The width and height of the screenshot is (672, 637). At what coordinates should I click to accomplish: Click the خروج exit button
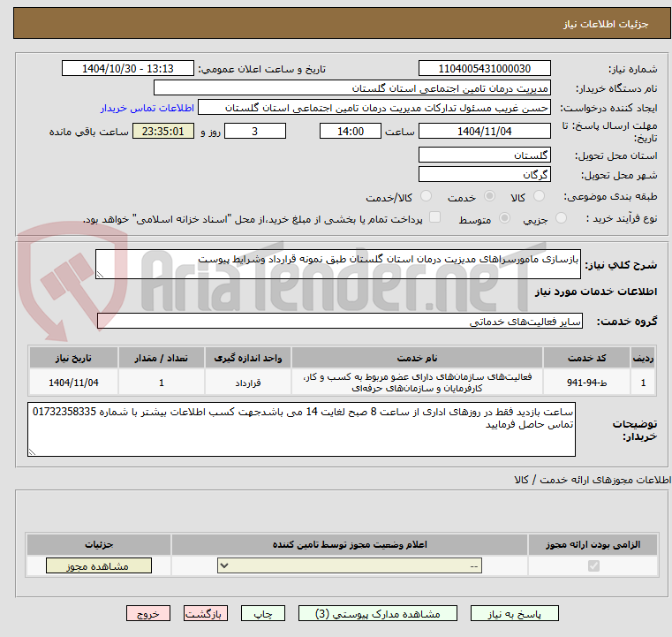tap(147, 613)
